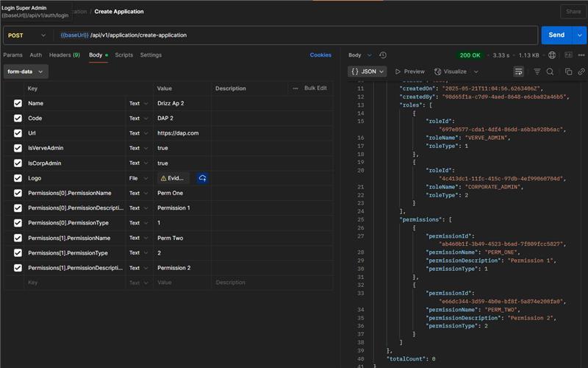Open the Cookies link
This screenshot has height=368, width=588.
pyautogui.click(x=320, y=55)
